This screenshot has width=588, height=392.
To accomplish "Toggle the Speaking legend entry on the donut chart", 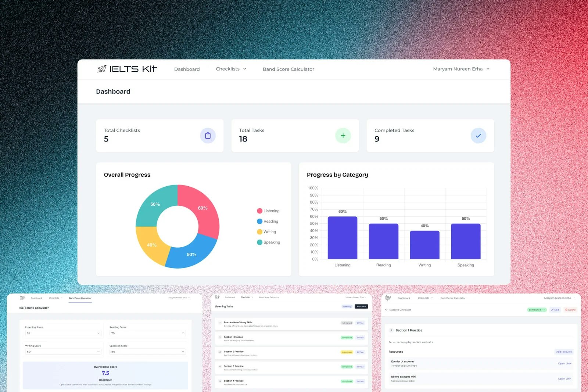I will 269,242.
